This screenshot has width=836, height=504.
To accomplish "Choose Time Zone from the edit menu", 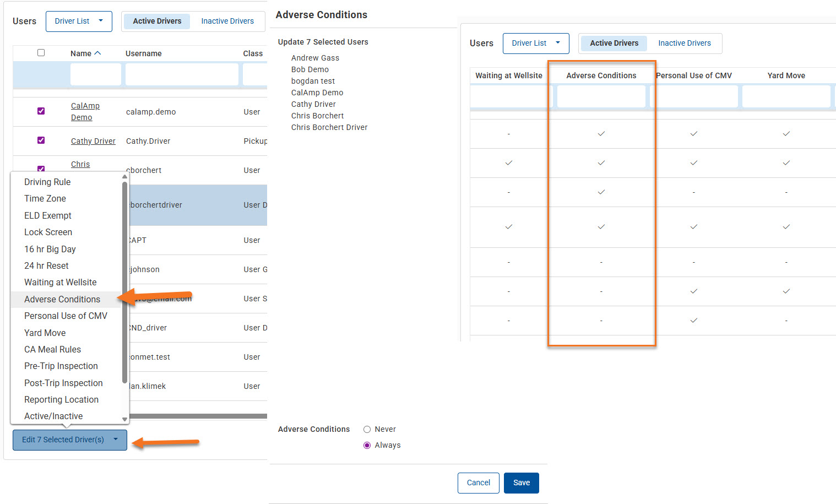I will (45, 198).
